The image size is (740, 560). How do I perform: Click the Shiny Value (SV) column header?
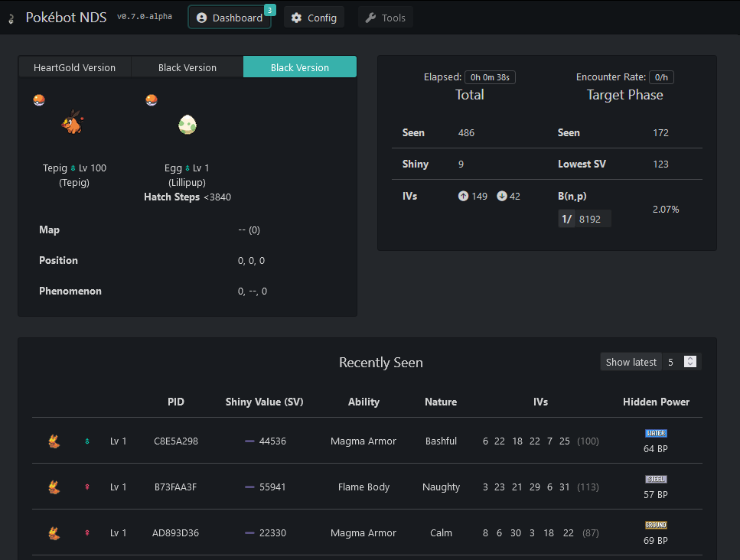pos(264,402)
